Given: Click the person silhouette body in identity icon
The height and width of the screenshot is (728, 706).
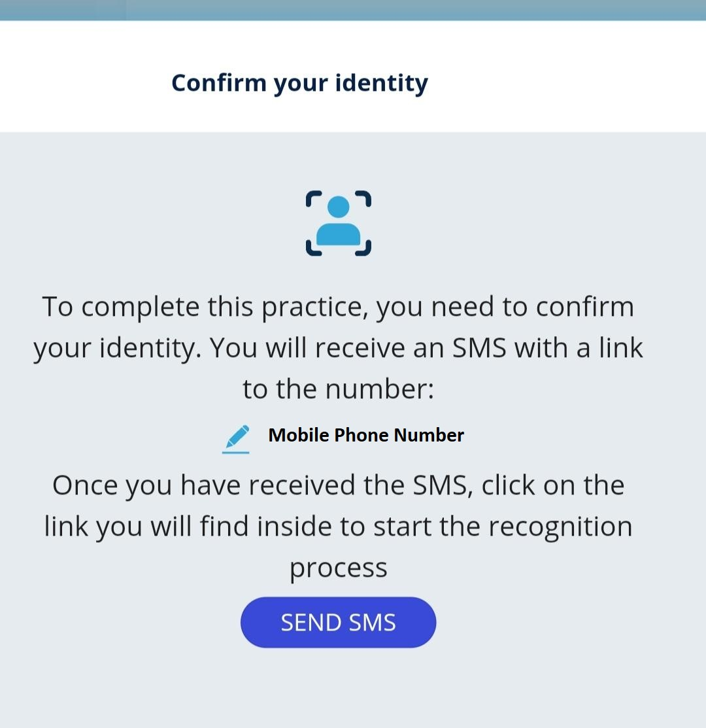Looking at the screenshot, I should pos(338,235).
